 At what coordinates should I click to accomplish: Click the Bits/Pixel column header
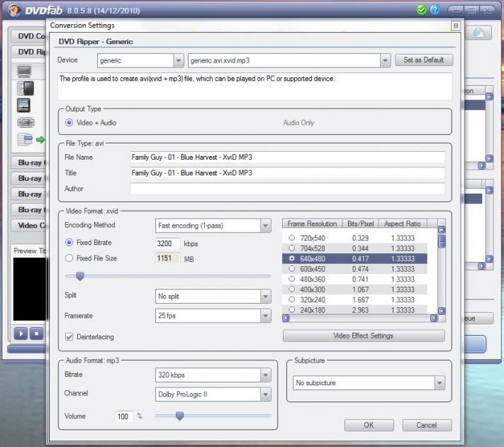pyautogui.click(x=361, y=223)
